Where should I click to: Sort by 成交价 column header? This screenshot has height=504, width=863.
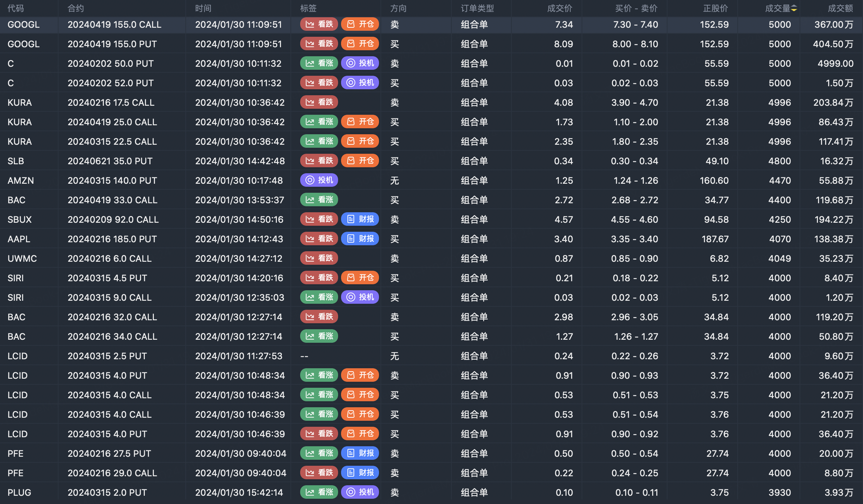pos(559,8)
